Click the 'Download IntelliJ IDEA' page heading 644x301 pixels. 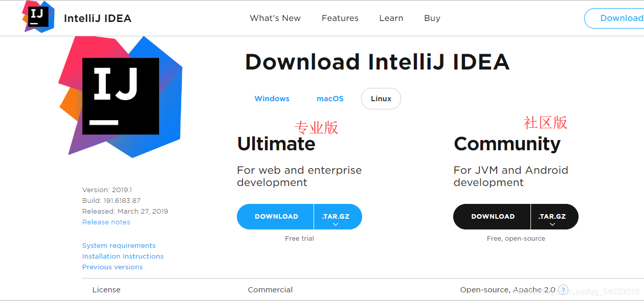click(x=377, y=62)
